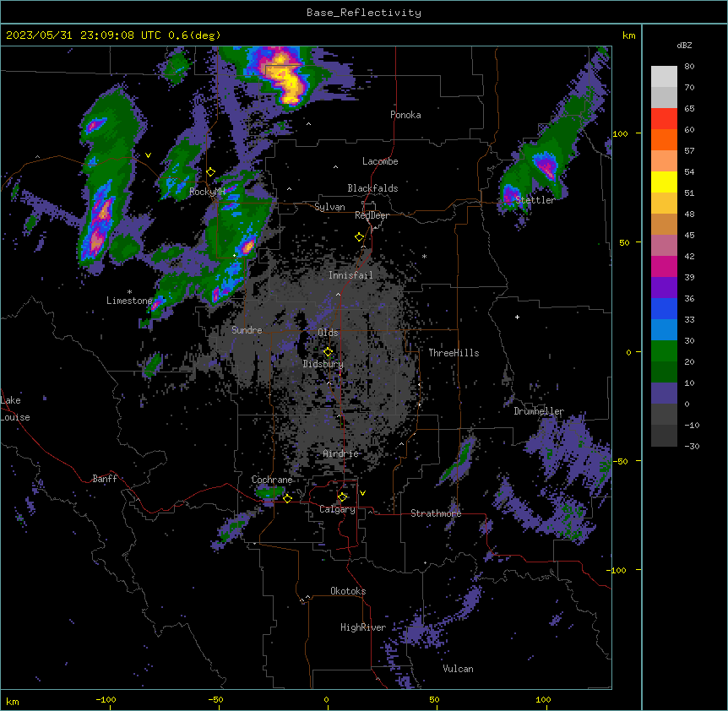Click the Base_Reflectivity title
Viewport: 728px width, 711px height.
tap(364, 13)
